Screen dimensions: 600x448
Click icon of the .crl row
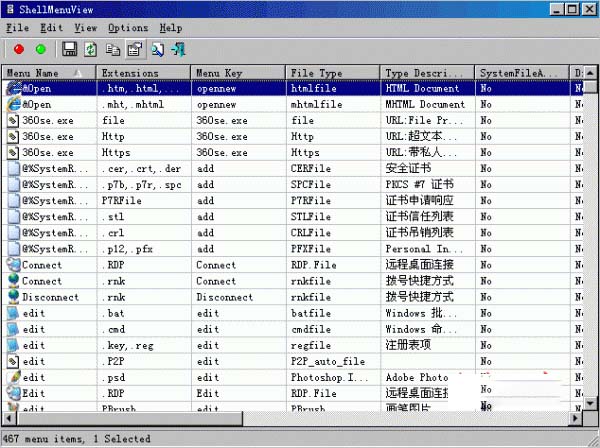pos(13,233)
